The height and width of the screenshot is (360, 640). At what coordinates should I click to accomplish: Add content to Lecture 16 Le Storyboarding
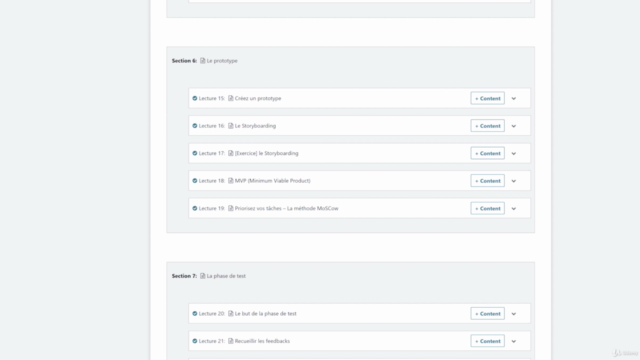[487, 126]
